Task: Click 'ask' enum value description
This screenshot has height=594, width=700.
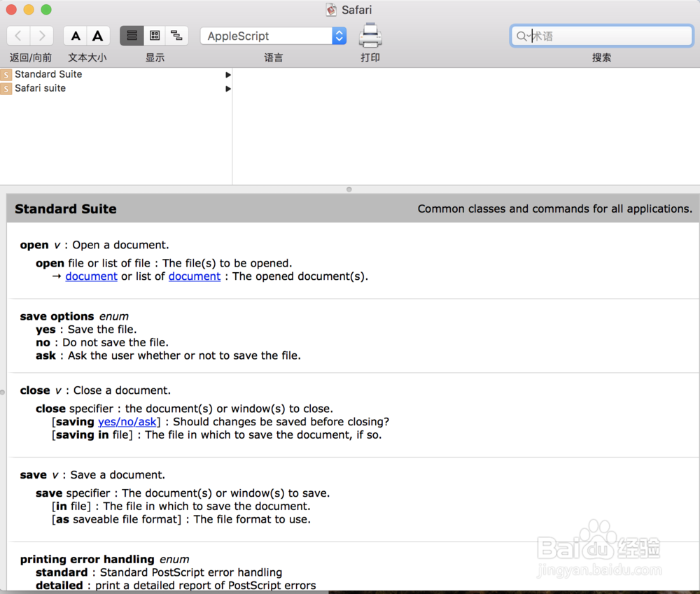Action: coord(168,355)
